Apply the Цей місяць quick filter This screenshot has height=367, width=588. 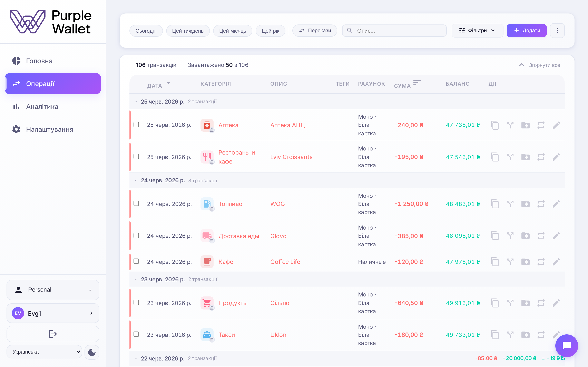[233, 31]
